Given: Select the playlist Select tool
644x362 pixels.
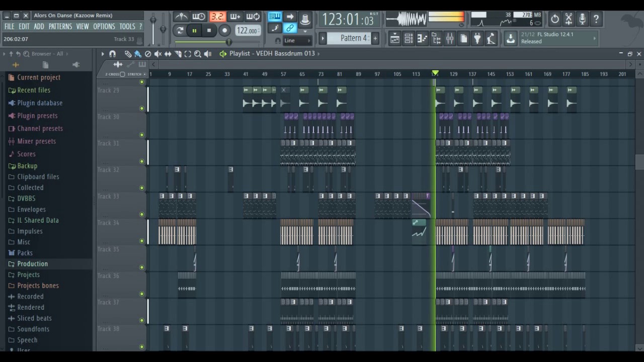Looking at the screenshot, I should pos(188,54).
